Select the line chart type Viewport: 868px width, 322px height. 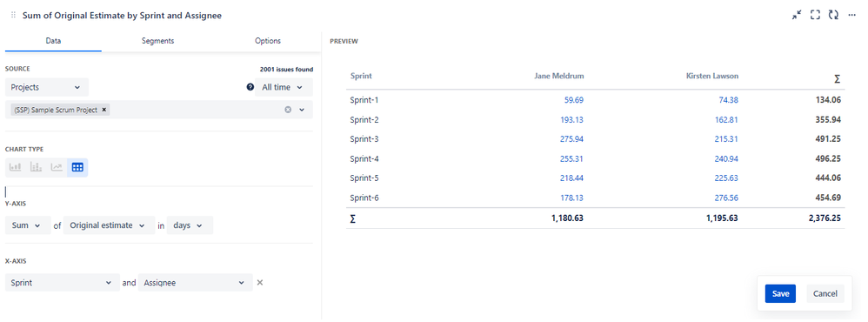click(x=57, y=167)
